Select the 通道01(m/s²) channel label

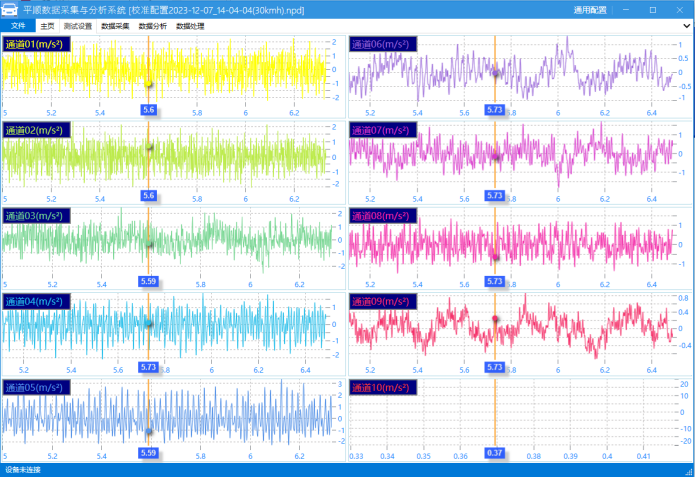point(35,44)
